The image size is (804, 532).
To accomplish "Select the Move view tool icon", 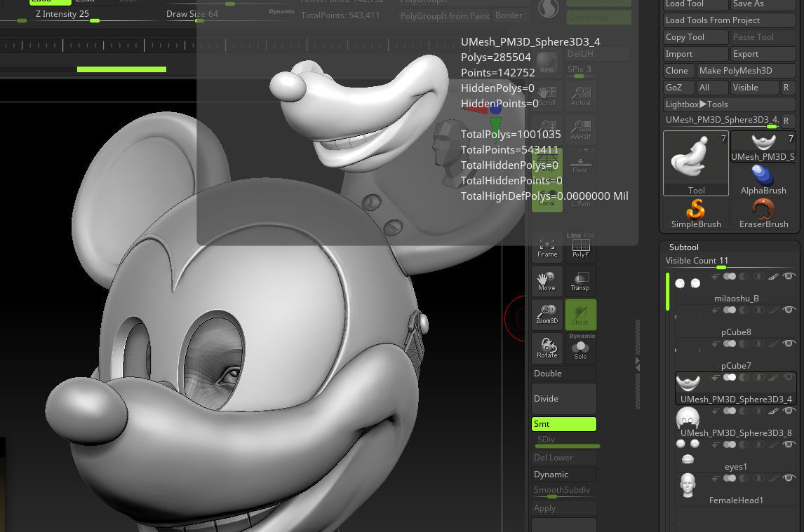I will pos(547,281).
